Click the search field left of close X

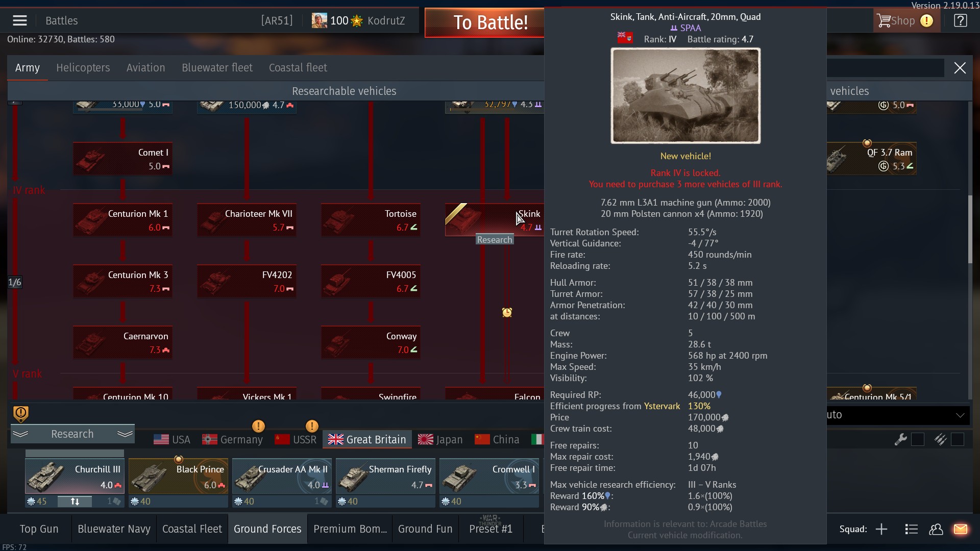tap(886, 68)
